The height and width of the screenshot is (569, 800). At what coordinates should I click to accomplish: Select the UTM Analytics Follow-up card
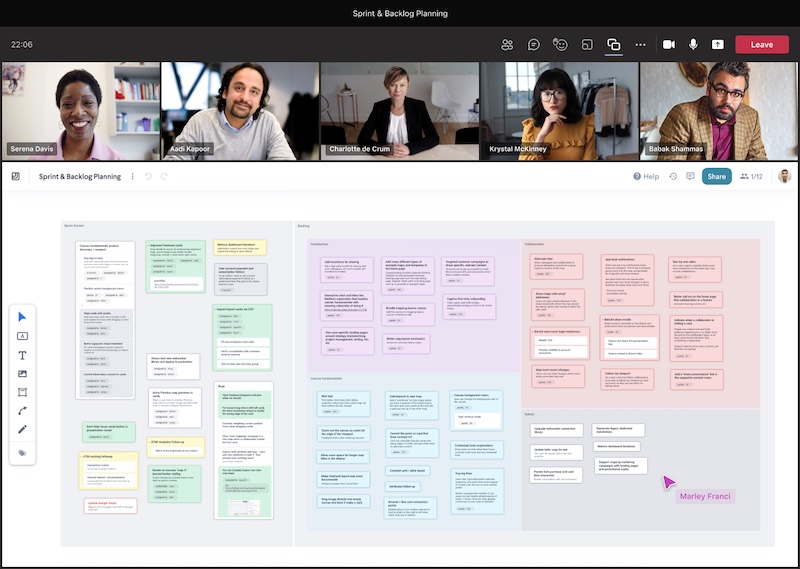point(176,447)
